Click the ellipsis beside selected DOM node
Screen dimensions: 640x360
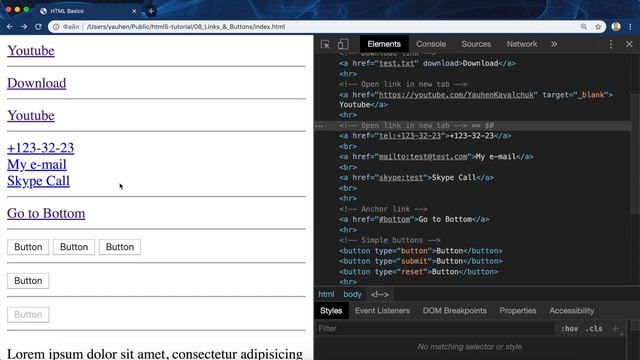point(319,126)
